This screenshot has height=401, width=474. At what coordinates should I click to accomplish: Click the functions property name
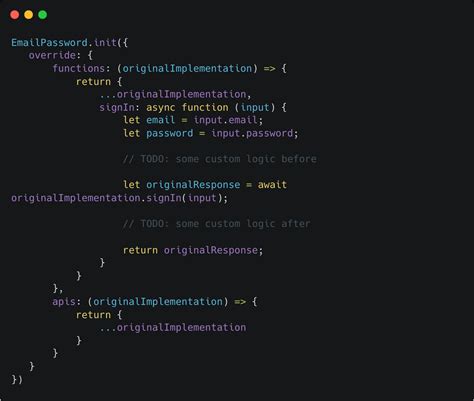click(79, 68)
